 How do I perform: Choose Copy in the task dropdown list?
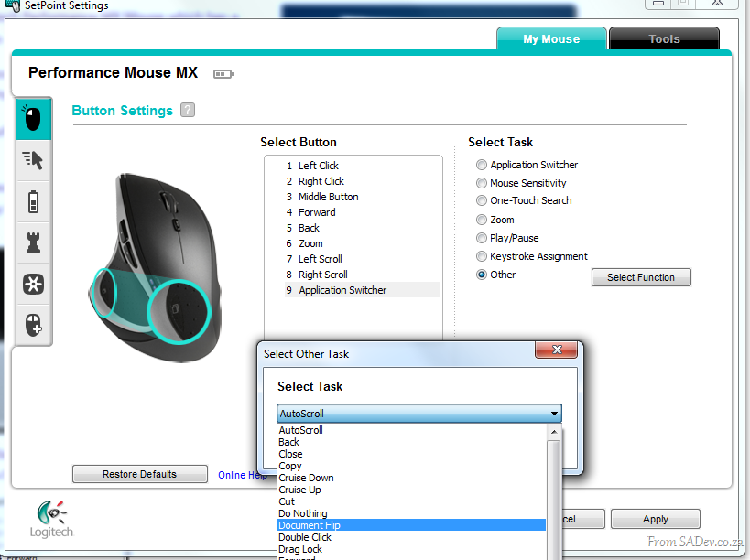coord(411,466)
